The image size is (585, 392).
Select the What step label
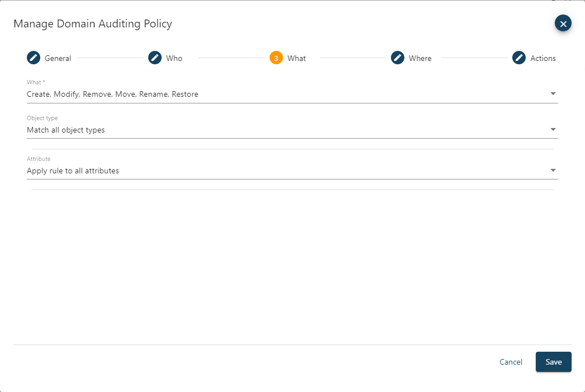tap(296, 58)
